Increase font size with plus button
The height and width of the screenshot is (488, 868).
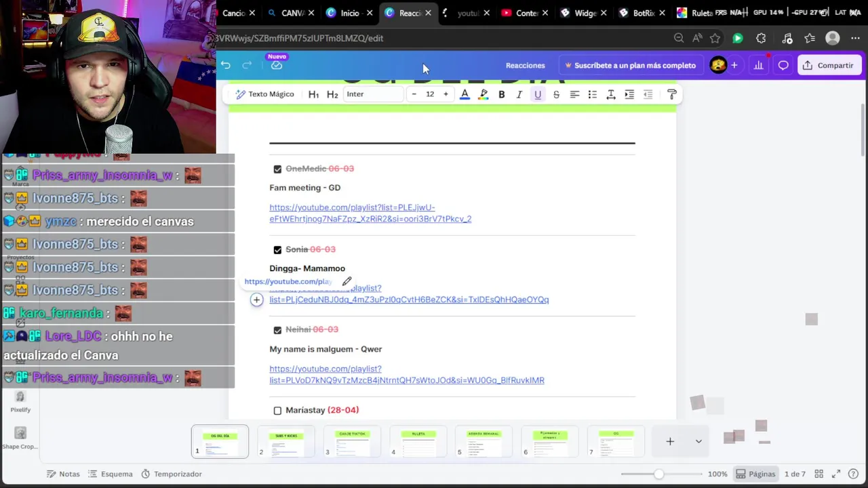click(x=446, y=94)
